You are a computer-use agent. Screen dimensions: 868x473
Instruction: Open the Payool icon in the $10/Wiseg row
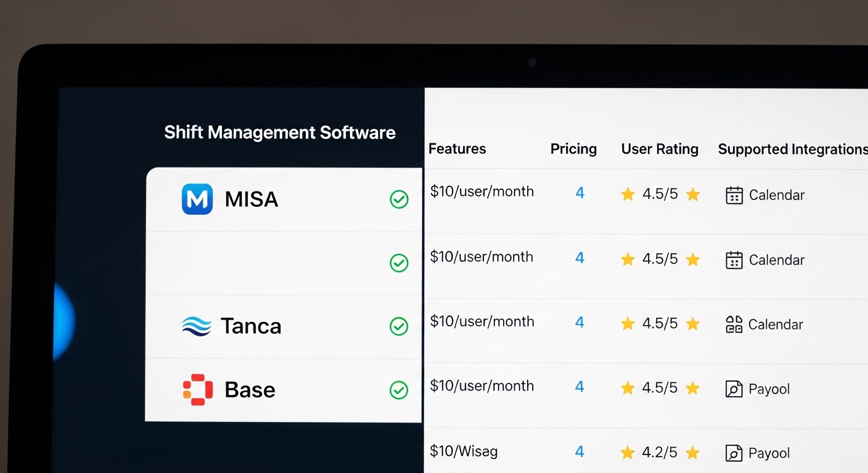(x=734, y=453)
